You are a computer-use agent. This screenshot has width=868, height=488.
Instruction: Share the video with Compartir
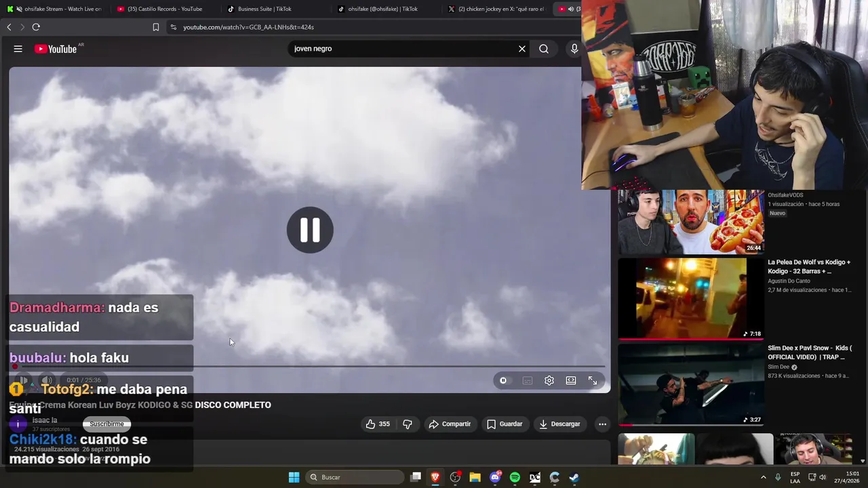coord(450,424)
